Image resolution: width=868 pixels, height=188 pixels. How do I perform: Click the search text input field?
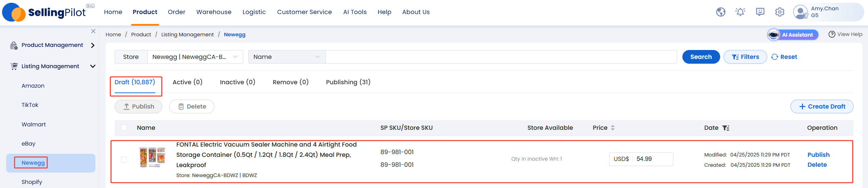pos(501,57)
